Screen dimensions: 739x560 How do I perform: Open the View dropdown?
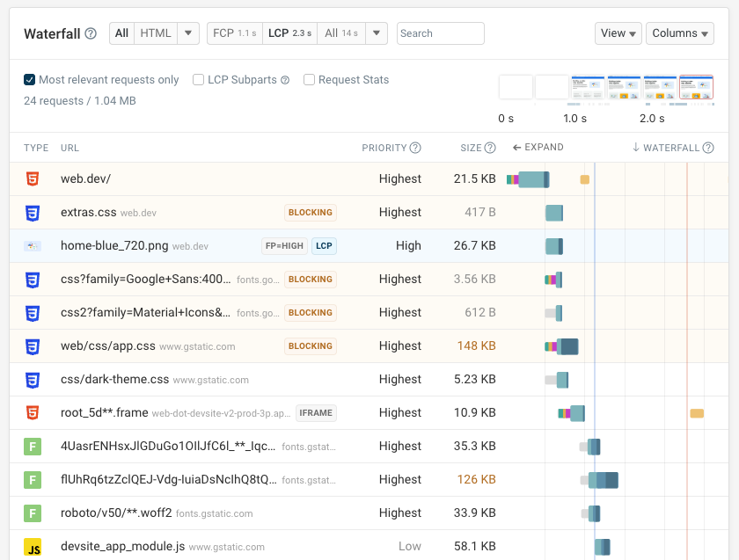click(618, 33)
